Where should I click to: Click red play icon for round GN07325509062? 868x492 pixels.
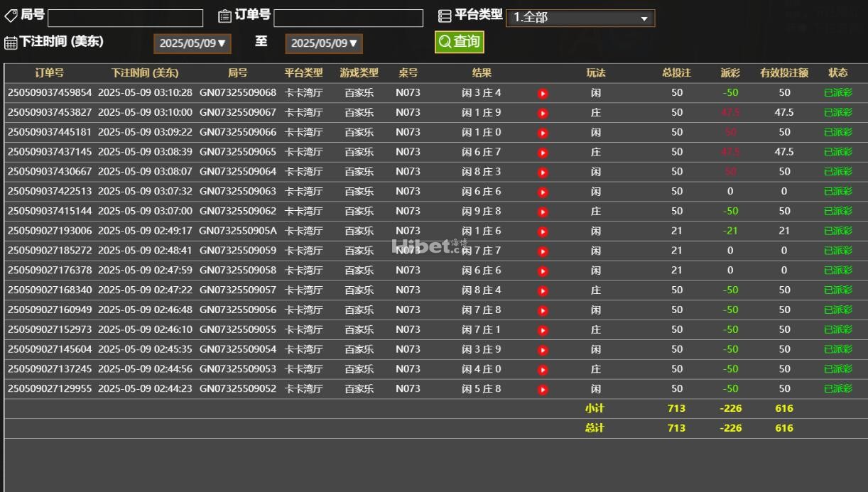[x=543, y=212]
